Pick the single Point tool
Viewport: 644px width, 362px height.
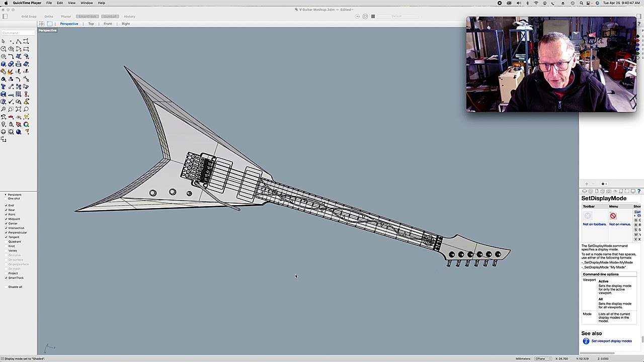(11, 41)
